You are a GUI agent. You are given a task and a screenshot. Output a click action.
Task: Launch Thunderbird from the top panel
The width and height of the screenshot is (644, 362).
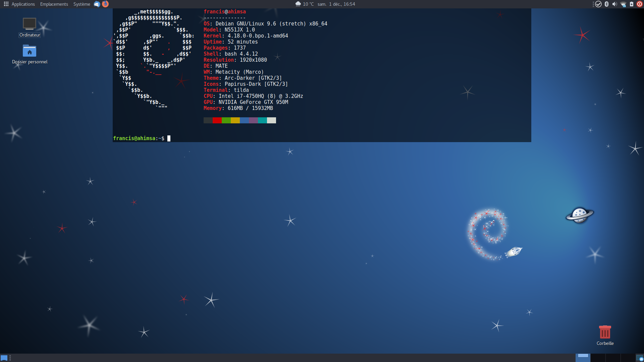pos(97,4)
